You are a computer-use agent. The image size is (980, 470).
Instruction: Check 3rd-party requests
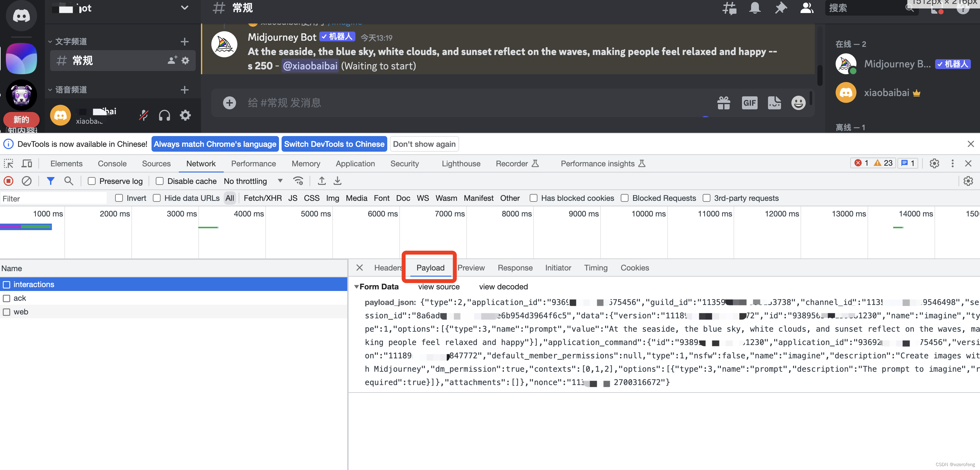pyautogui.click(x=707, y=198)
